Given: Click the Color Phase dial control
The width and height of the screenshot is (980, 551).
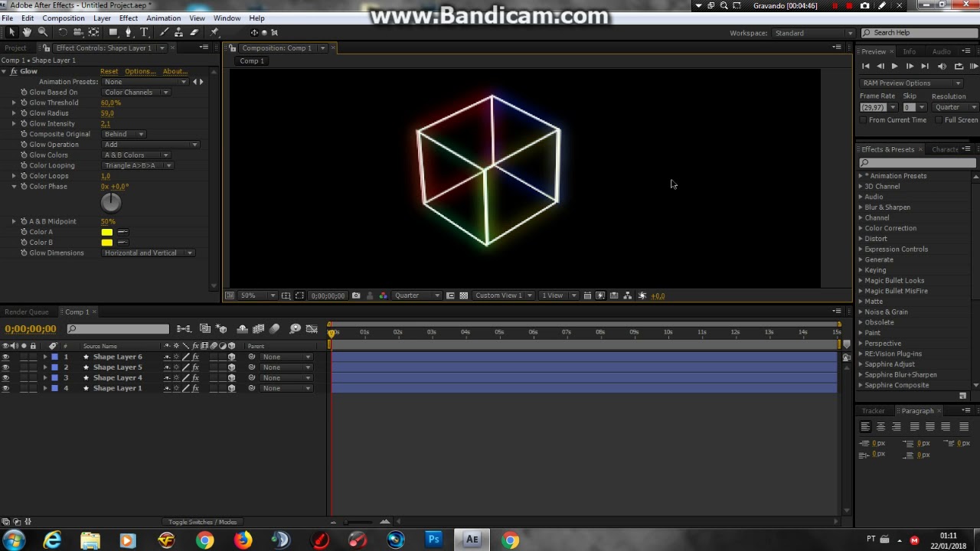Looking at the screenshot, I should coord(111,202).
